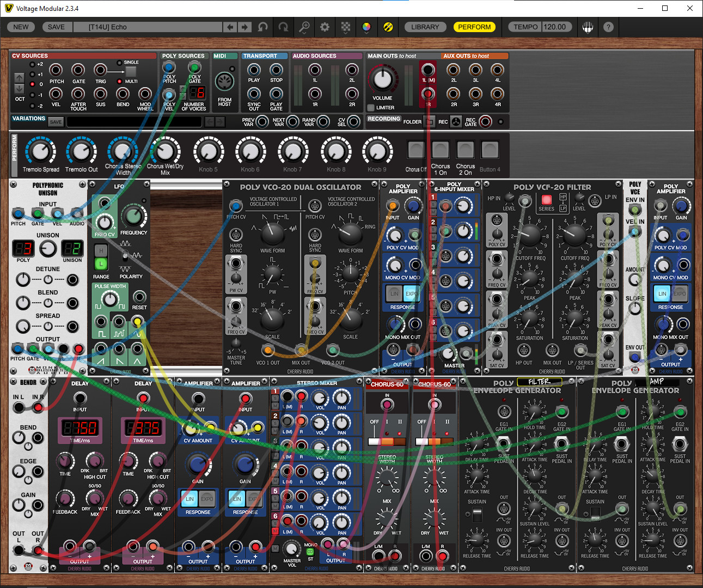Click the REC GATE jack

pos(485,121)
